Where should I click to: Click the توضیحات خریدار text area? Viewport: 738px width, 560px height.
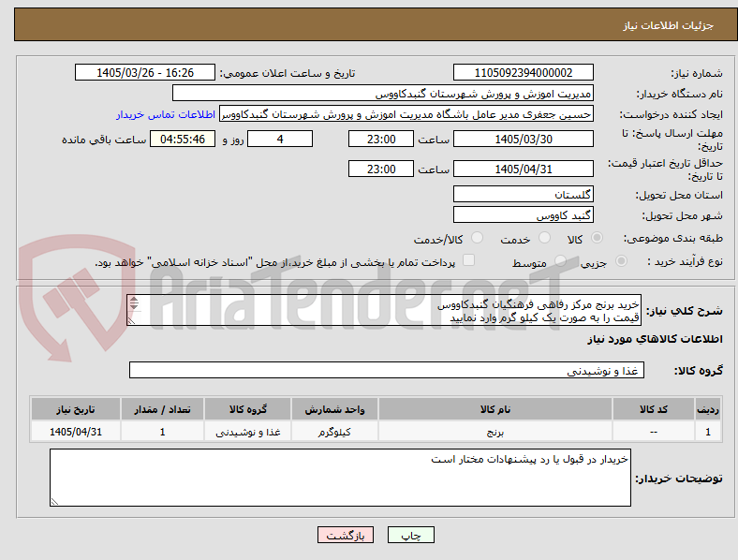pos(340,478)
